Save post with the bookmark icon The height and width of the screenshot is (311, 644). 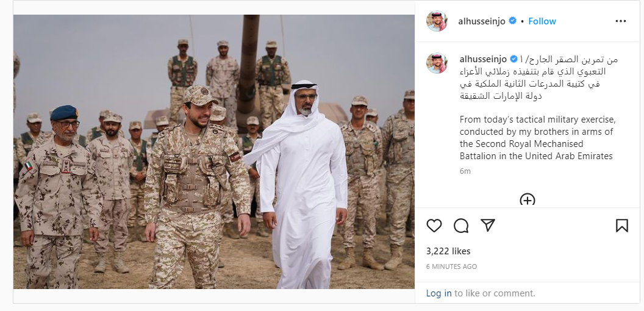tap(622, 226)
